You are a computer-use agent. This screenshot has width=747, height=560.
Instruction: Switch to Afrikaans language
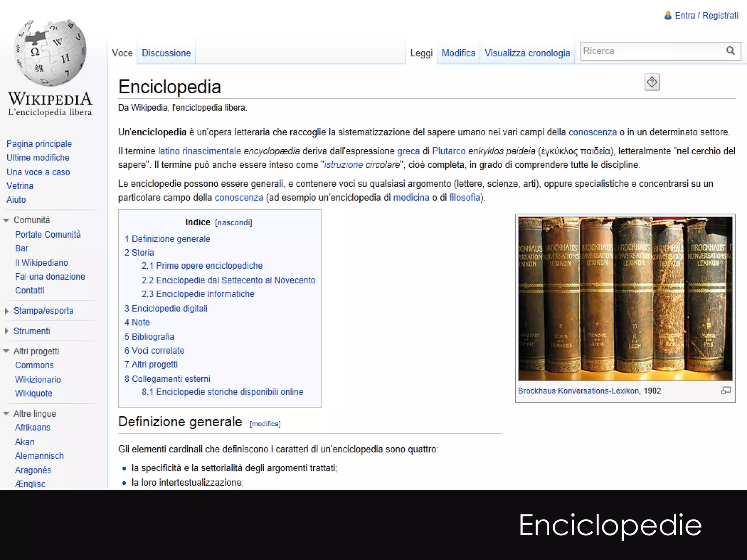(32, 428)
